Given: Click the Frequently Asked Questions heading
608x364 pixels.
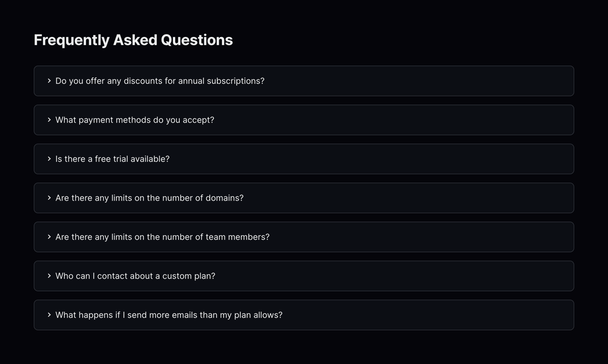Looking at the screenshot, I should [133, 39].
